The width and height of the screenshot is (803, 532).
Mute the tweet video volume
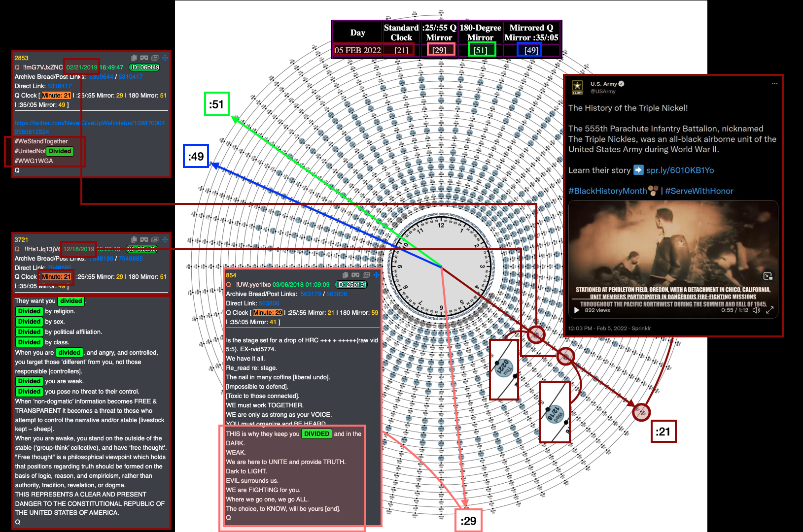coord(757,310)
